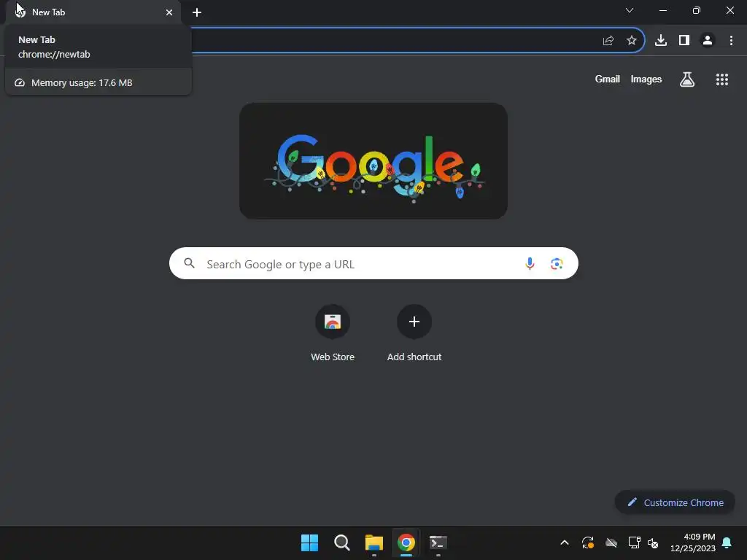This screenshot has width=747, height=560.
Task: Open File Explorer from the taskbar
Action: [374, 542]
